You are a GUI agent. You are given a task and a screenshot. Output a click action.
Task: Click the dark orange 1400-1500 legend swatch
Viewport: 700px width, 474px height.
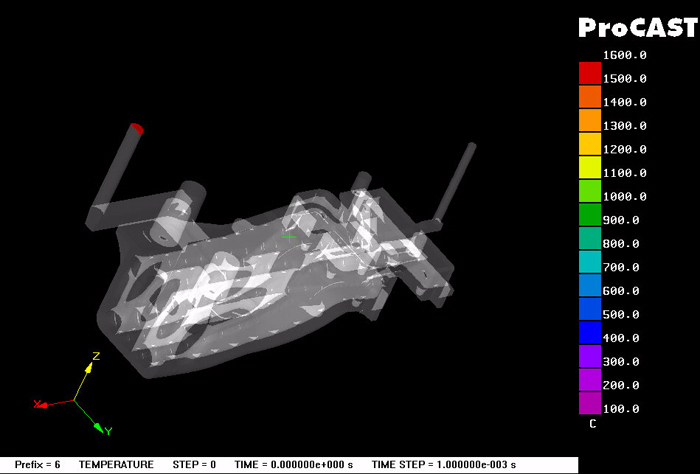[590, 96]
